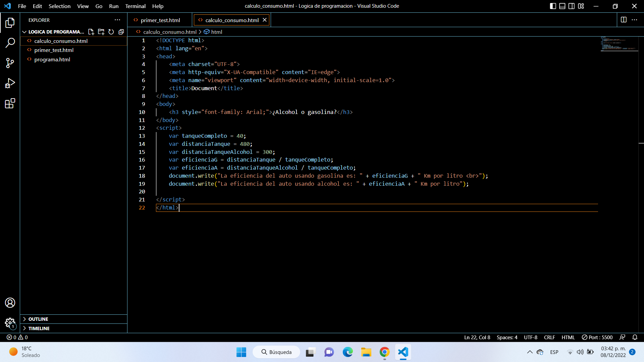Image resolution: width=644 pixels, height=362 pixels.
Task: Change language mode via HTML status item
Action: pyautogui.click(x=568, y=337)
